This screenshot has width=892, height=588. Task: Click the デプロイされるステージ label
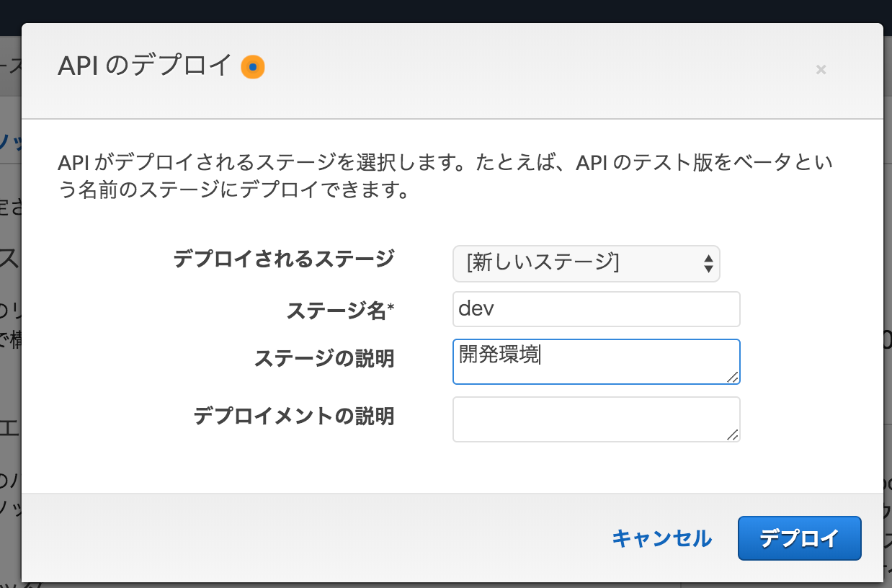click(283, 258)
